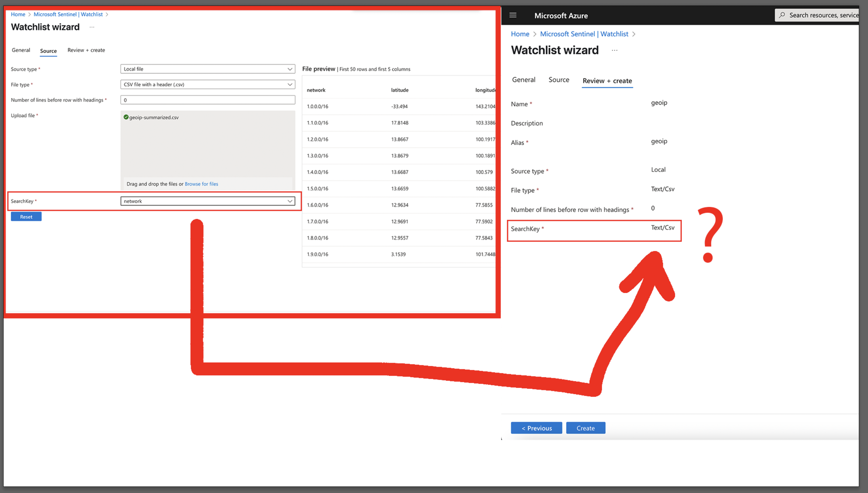Click latitude value 17.8148
868x493 pixels.
pyautogui.click(x=400, y=122)
